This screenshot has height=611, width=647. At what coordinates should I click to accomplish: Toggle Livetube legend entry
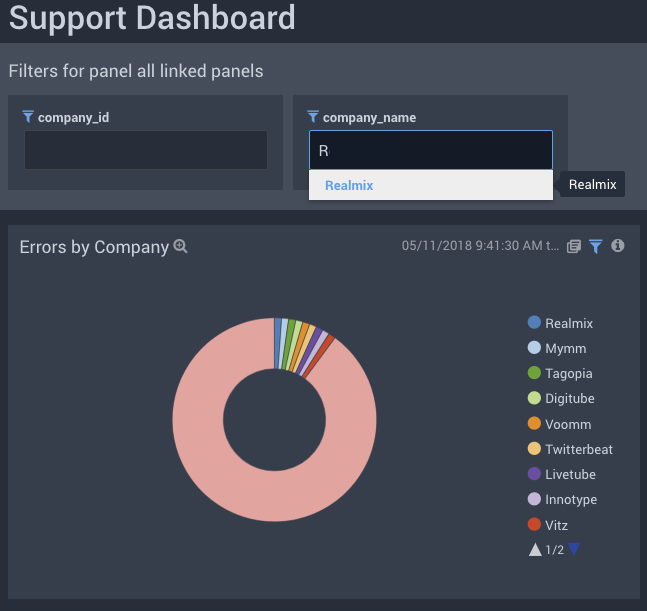pyautogui.click(x=562, y=474)
